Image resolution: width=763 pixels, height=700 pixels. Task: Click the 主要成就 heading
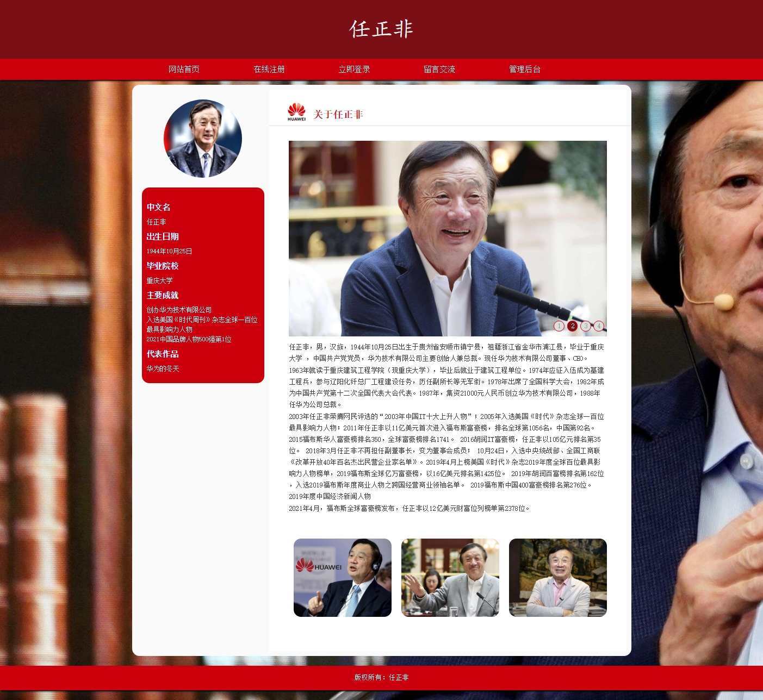tap(163, 295)
